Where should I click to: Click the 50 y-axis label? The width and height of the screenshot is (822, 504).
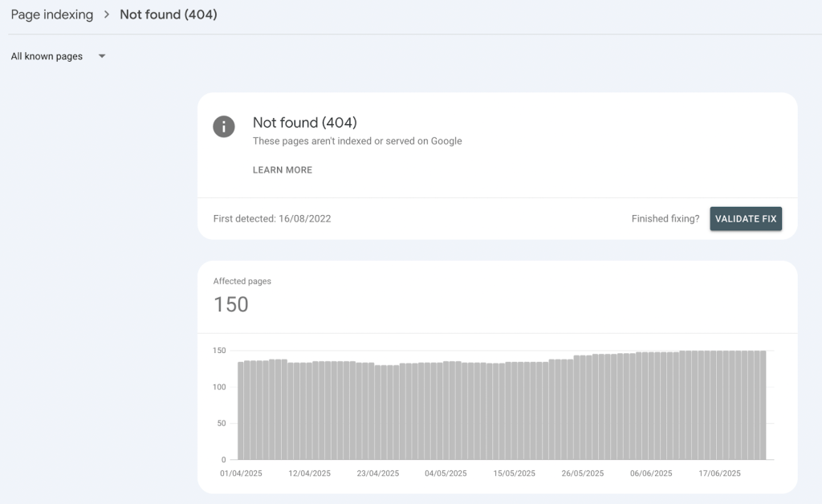222,423
